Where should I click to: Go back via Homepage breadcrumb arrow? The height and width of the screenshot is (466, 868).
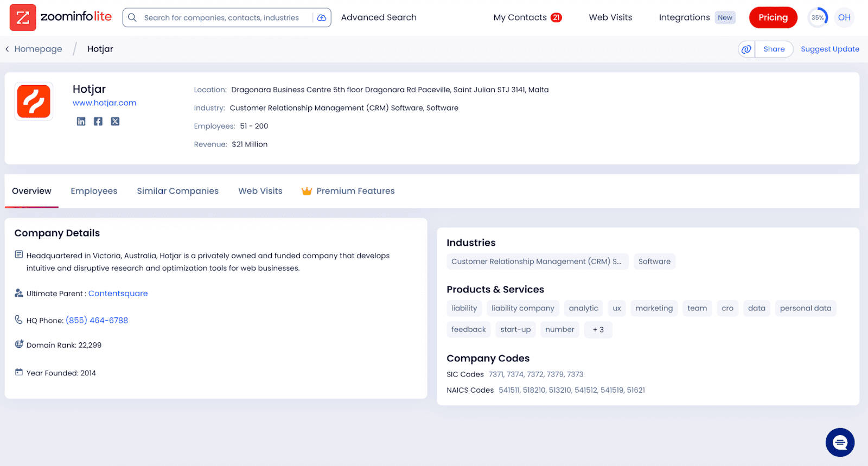click(x=8, y=49)
